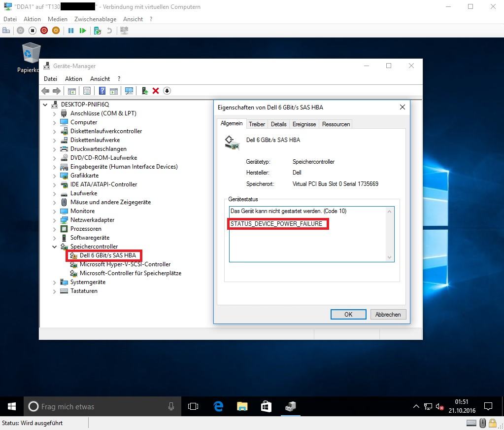Collapse the DESKTOP-PNIFI6Q root node
The image size is (504, 430).
(45, 105)
